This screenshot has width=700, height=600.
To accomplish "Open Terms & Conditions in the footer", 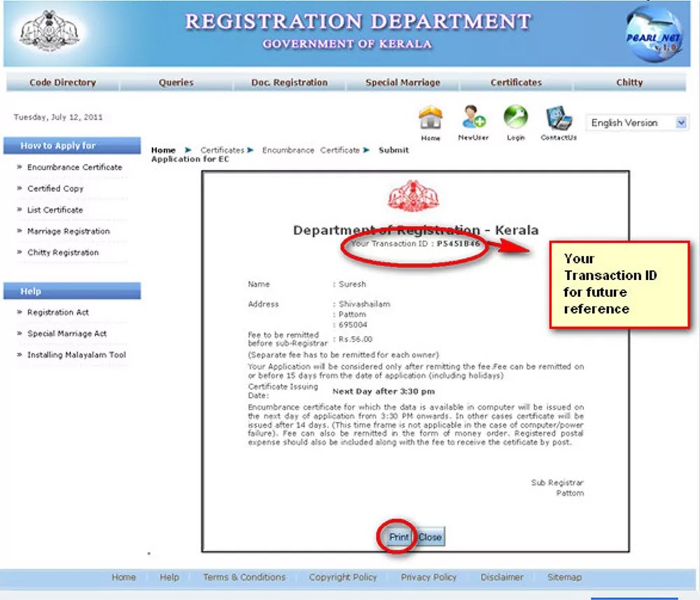I will click(244, 577).
